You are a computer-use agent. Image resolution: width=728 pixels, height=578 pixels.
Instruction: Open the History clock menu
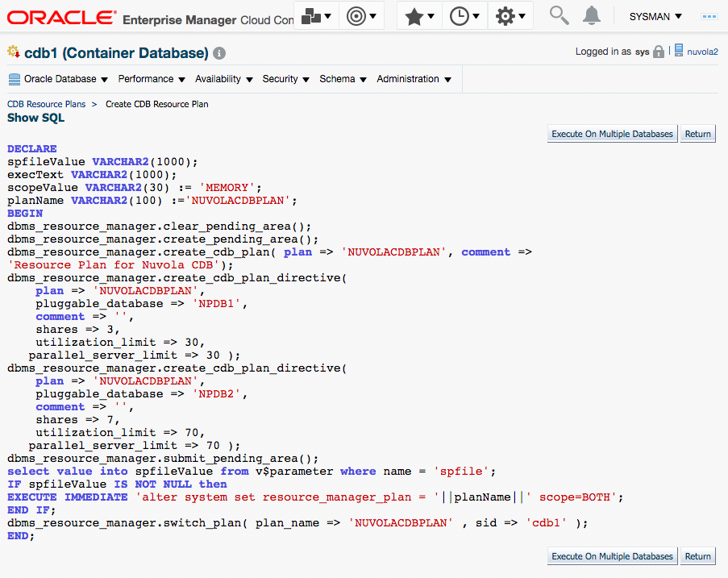click(x=464, y=17)
